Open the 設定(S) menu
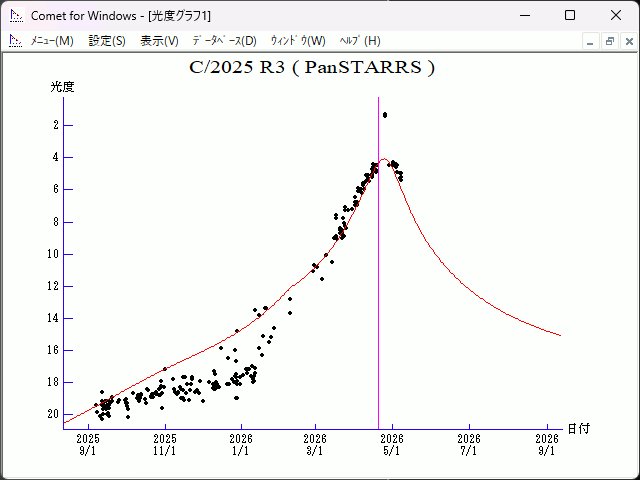The image size is (640, 480). coord(107,41)
